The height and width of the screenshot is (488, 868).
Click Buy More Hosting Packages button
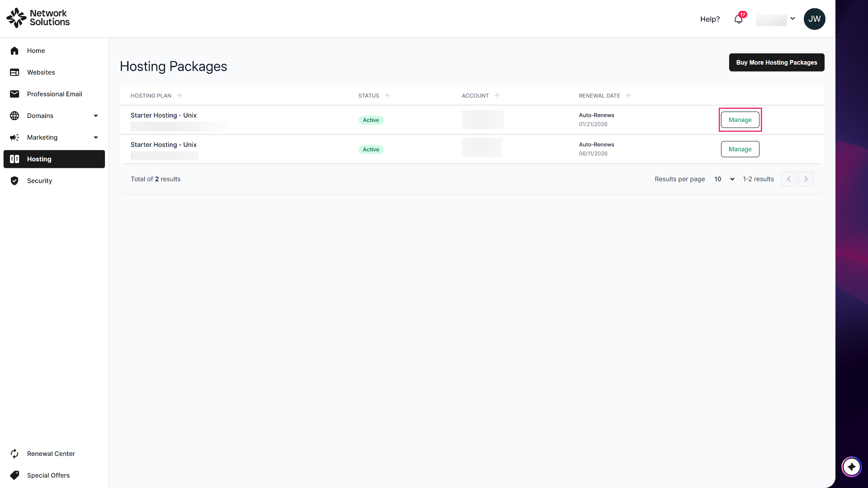pyautogui.click(x=776, y=62)
